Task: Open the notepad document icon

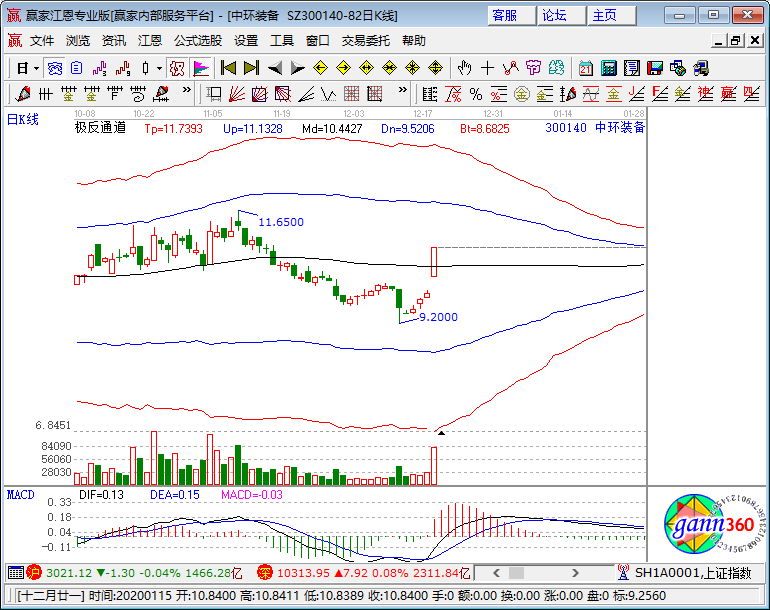Action: (632, 68)
